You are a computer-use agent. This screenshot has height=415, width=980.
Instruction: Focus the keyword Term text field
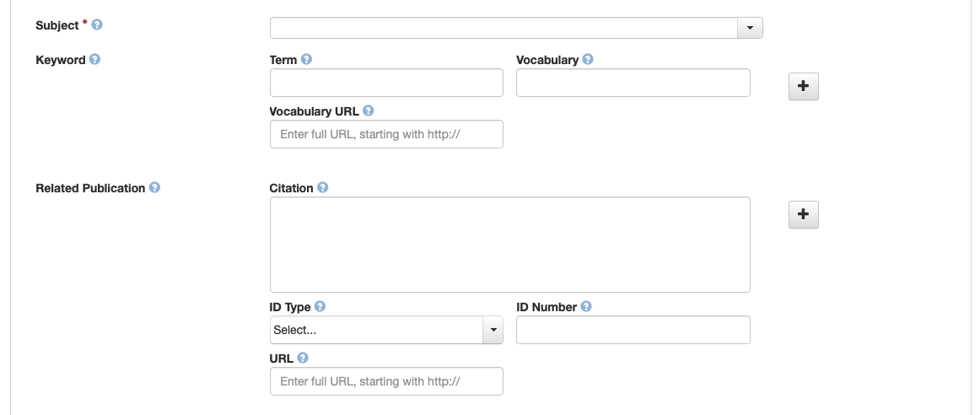(386, 83)
